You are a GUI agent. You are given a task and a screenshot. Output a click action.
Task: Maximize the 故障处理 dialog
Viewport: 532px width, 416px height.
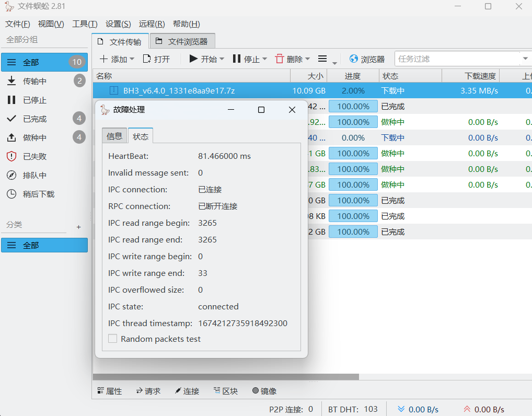pyautogui.click(x=261, y=110)
